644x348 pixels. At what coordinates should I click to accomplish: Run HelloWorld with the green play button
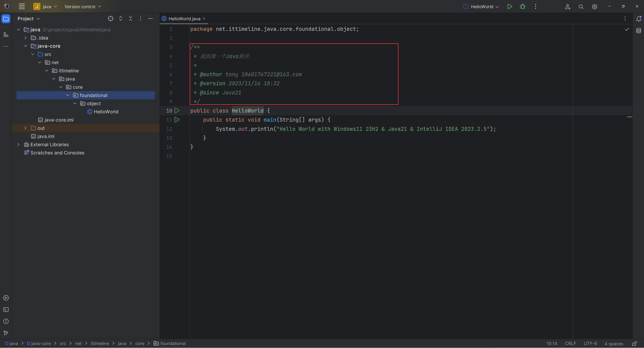[x=510, y=7]
